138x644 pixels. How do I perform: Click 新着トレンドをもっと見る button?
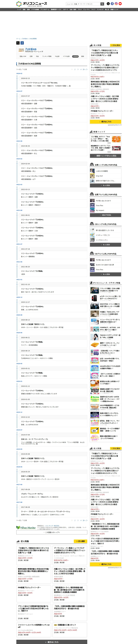[105, 156]
